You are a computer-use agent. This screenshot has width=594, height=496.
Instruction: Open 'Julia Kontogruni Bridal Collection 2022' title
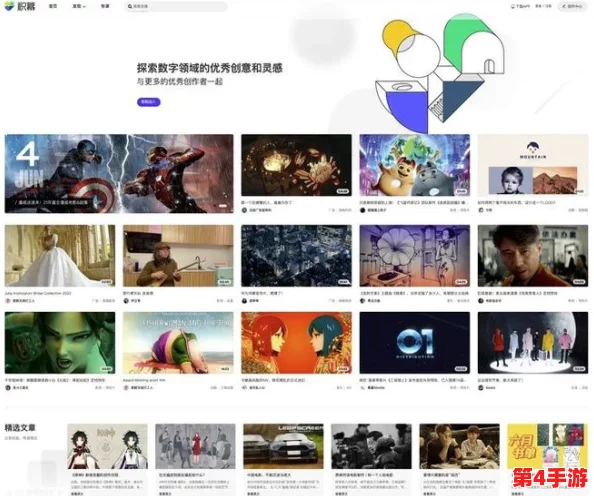pos(38,293)
